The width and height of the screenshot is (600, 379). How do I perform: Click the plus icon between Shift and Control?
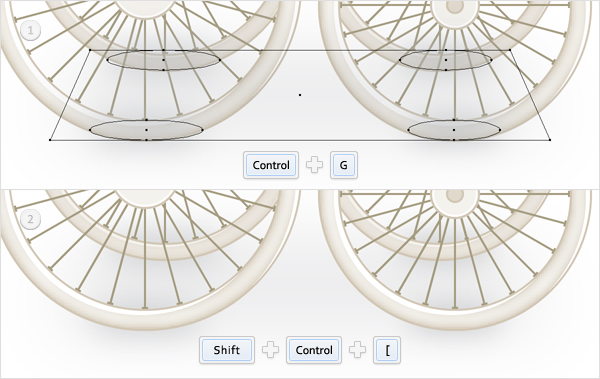[270, 350]
